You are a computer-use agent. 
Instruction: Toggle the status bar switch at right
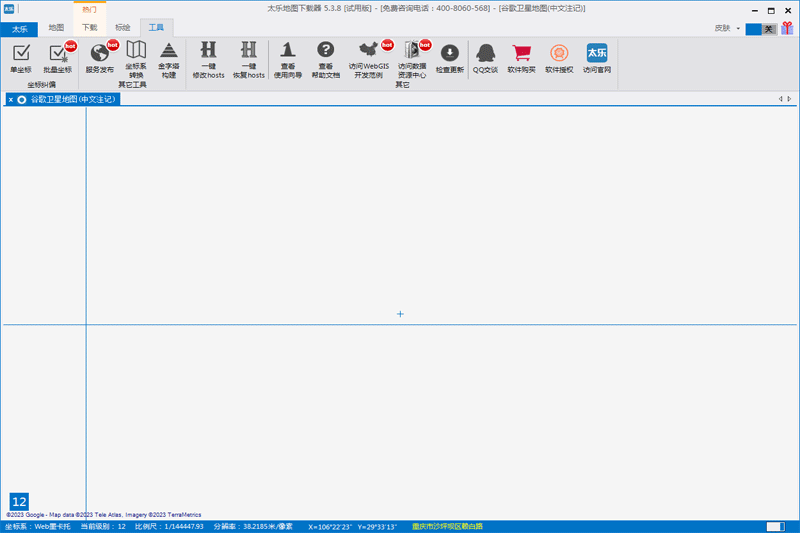(776, 526)
